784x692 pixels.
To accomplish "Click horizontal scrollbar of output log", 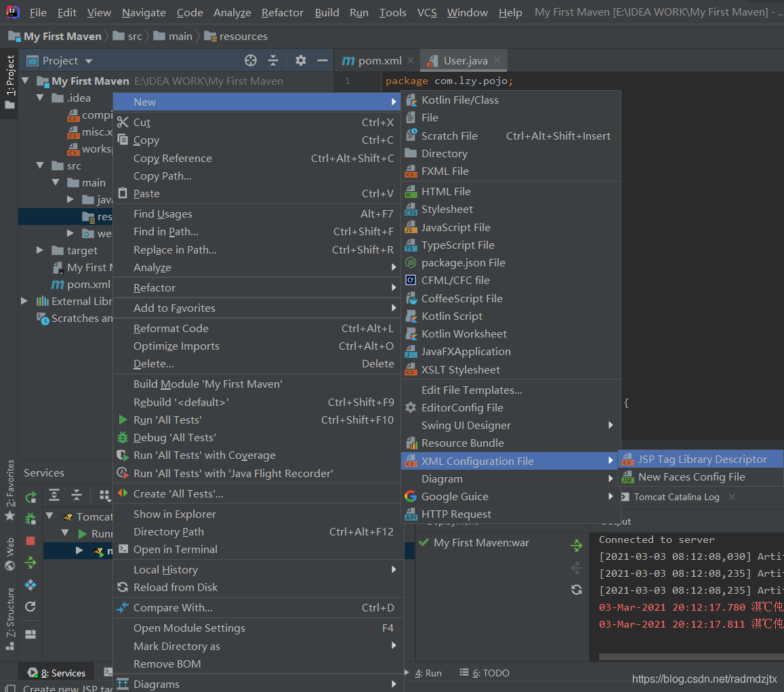I will coord(691,657).
